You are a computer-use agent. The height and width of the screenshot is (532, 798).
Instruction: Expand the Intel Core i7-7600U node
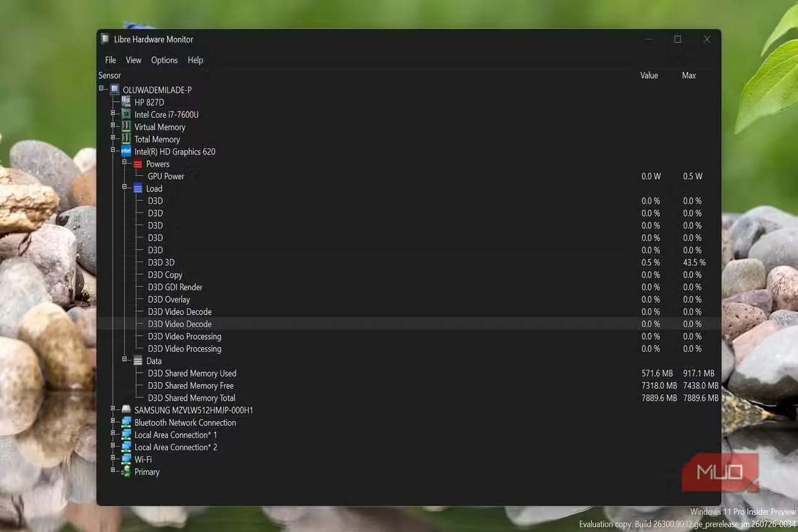[x=113, y=114]
